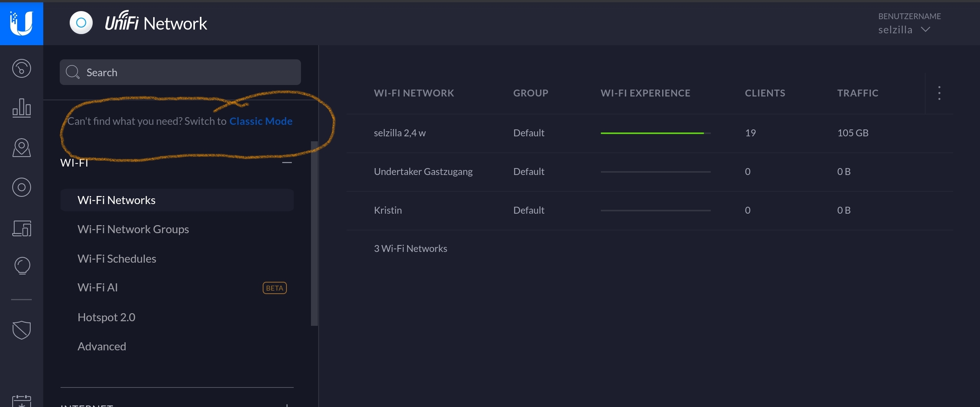Open the Devices circle icon in sidebar

[21, 187]
